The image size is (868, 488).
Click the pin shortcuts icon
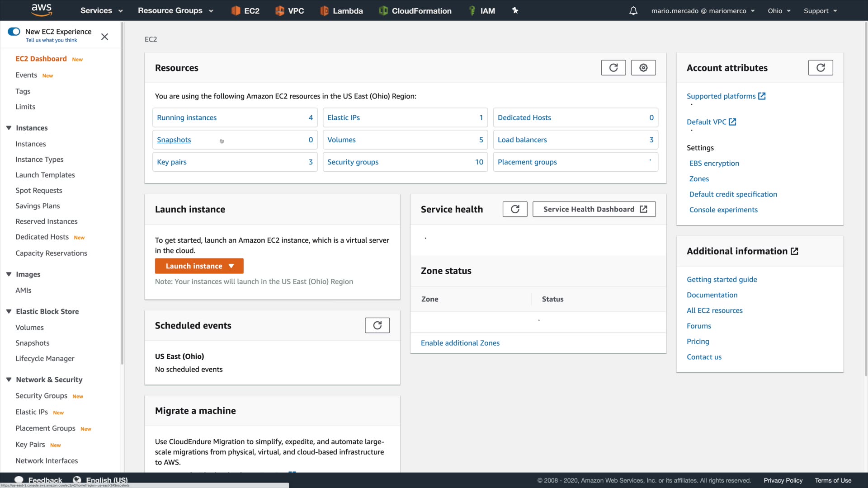tap(515, 10)
